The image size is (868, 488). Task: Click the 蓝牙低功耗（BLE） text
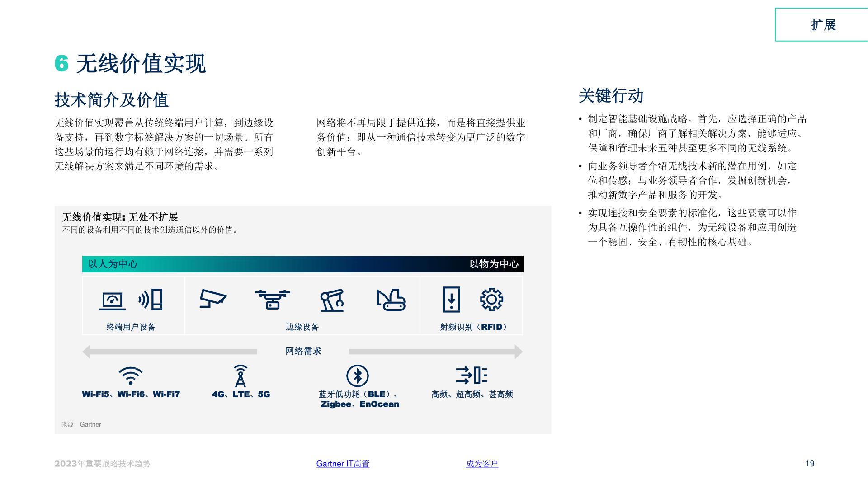355,394
